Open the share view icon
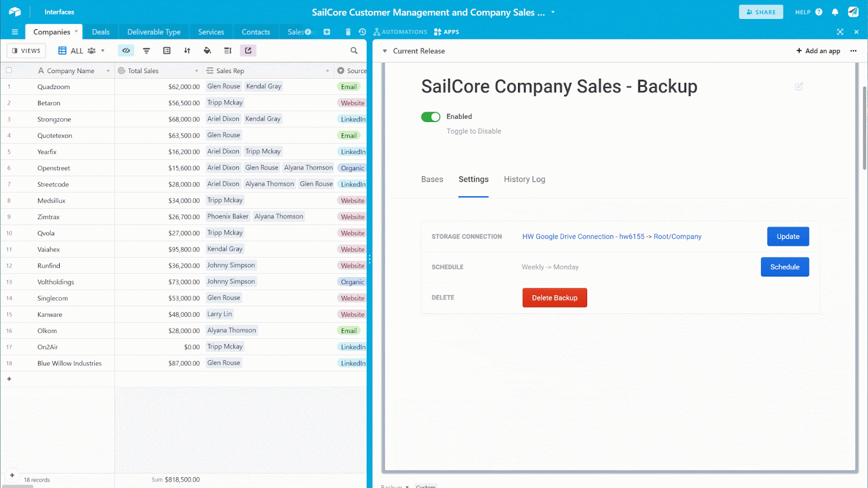This screenshot has height=488, width=868. tap(248, 50)
